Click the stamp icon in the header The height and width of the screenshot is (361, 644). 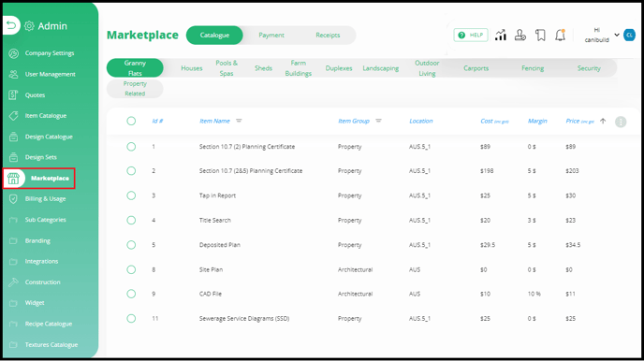520,36
